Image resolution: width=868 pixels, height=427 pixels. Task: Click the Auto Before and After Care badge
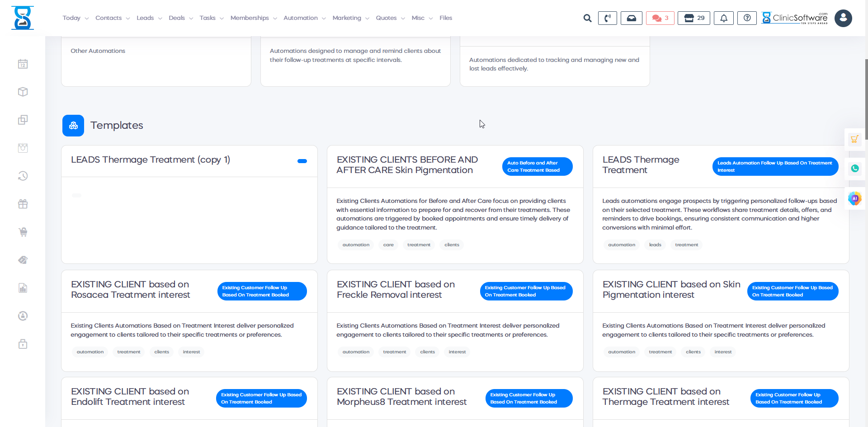(537, 166)
